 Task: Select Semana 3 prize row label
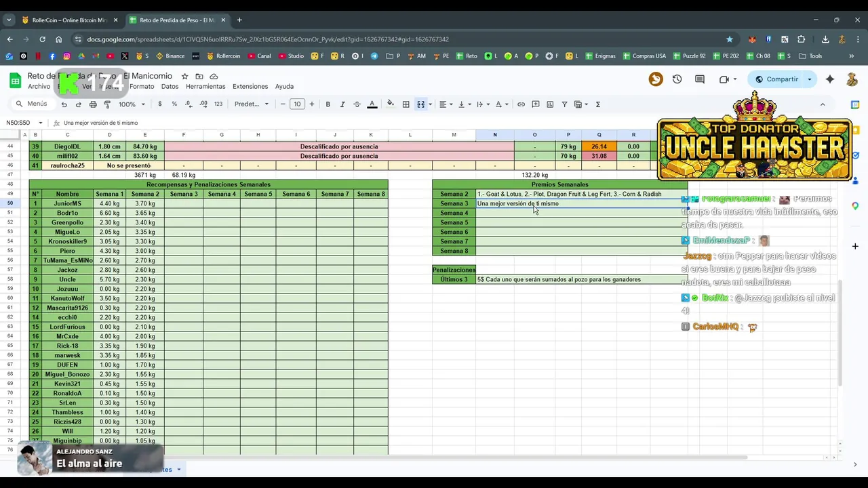(x=454, y=203)
